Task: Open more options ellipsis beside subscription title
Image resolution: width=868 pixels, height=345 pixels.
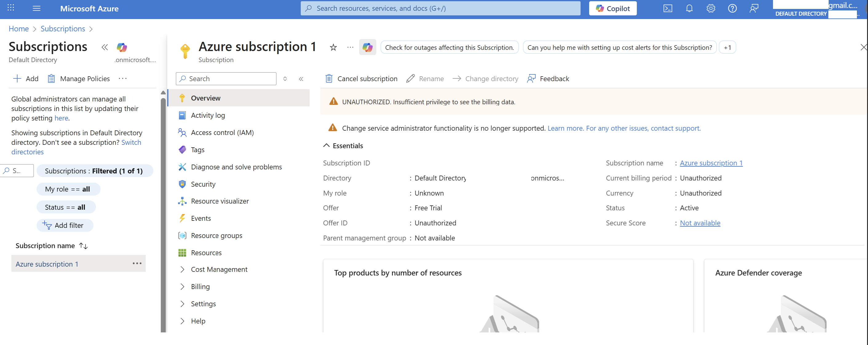Action: (350, 47)
